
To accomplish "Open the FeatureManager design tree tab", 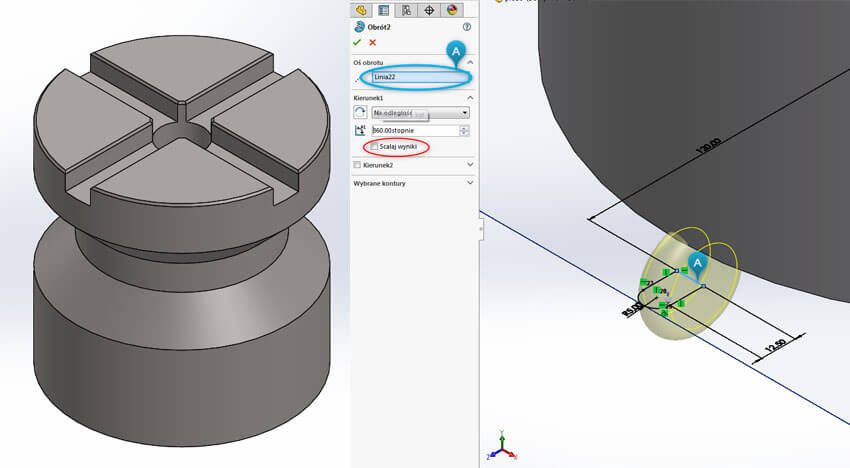I will pos(361,10).
